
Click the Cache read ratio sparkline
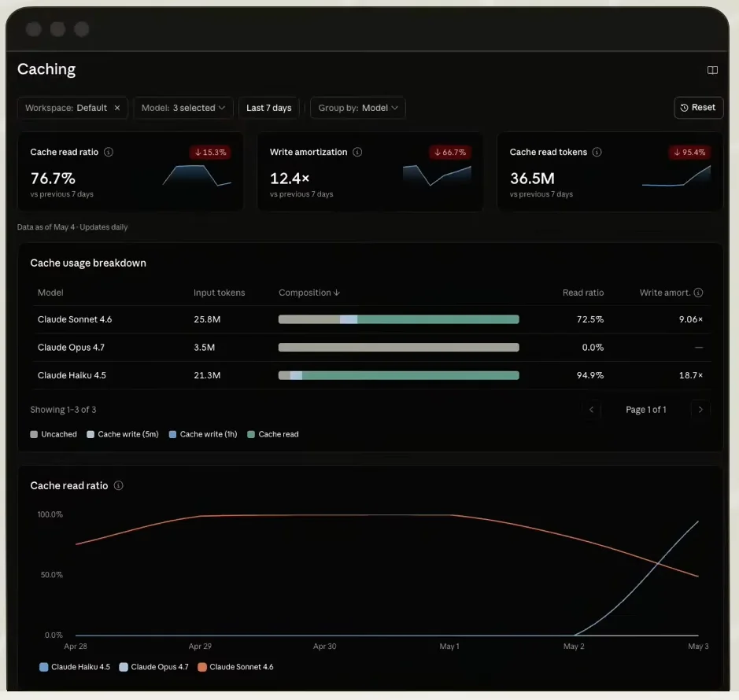pos(197,175)
